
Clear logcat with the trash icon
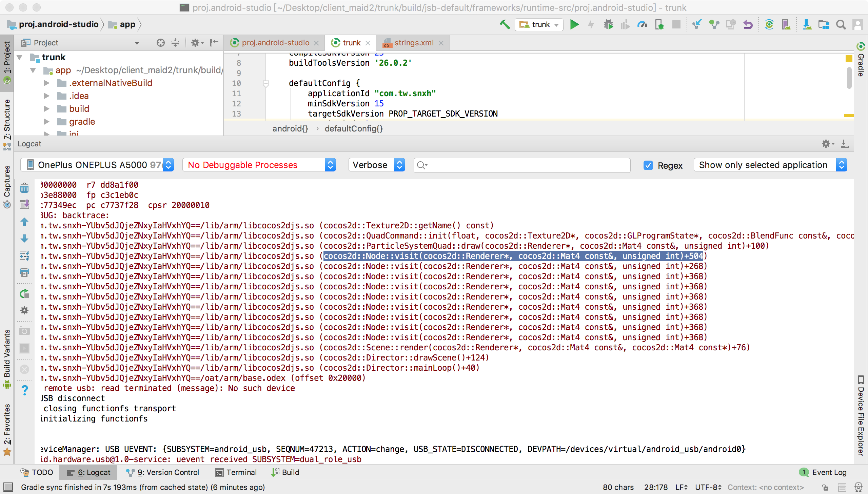tap(24, 188)
